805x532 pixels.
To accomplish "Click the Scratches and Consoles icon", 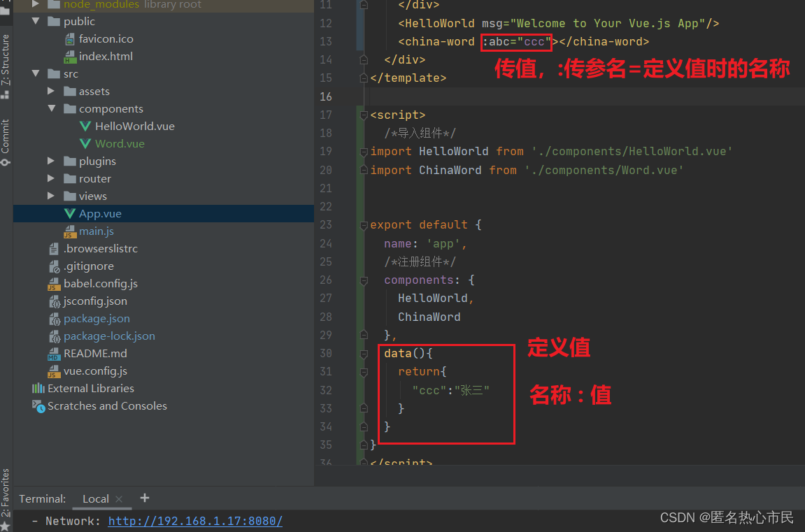I will tap(38, 406).
